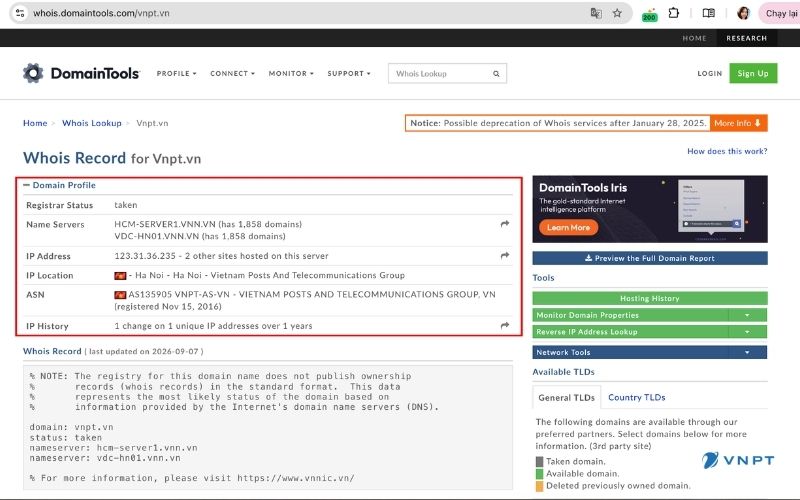Click the IP address '123.31.36.235' text
The width and height of the screenshot is (800, 500).
click(x=145, y=256)
